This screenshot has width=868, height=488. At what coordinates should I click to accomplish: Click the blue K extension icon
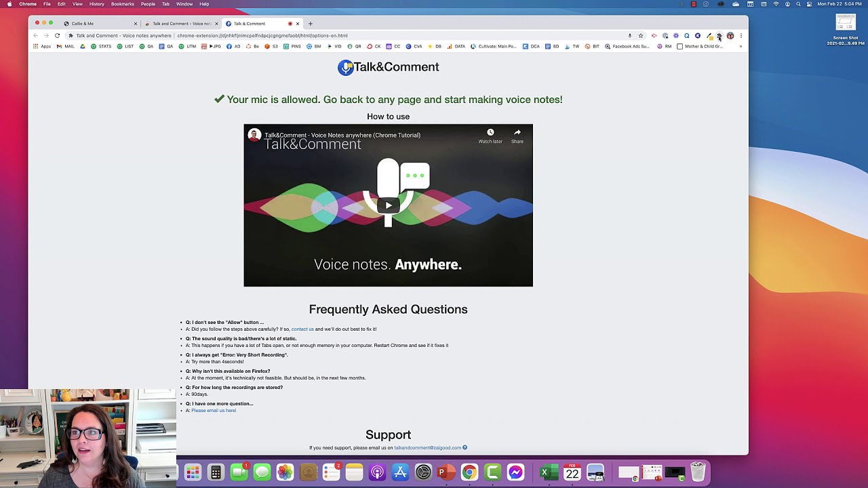[x=698, y=36]
